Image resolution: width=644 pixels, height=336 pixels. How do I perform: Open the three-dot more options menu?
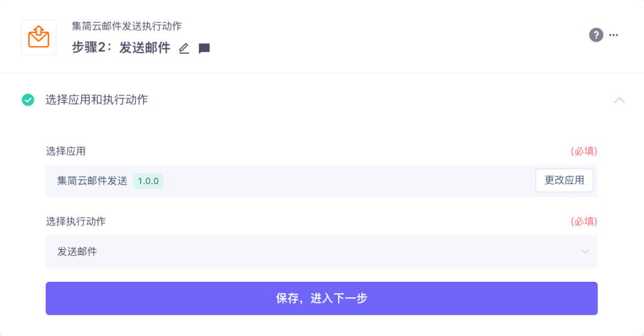coord(614,35)
